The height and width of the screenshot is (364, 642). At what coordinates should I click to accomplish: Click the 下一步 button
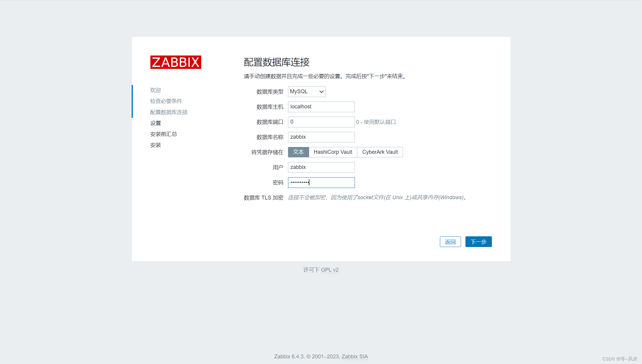pyautogui.click(x=478, y=242)
